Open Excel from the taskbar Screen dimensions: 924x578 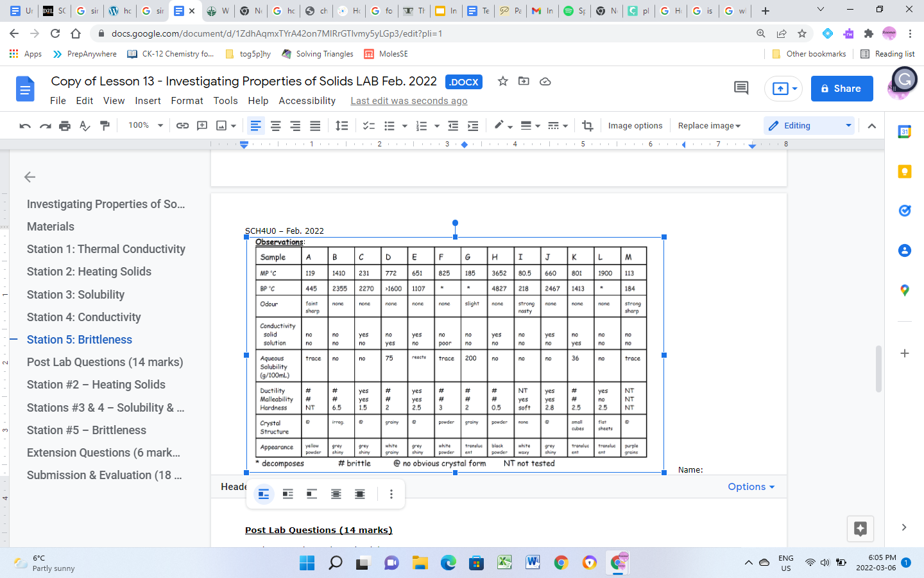[x=504, y=563]
